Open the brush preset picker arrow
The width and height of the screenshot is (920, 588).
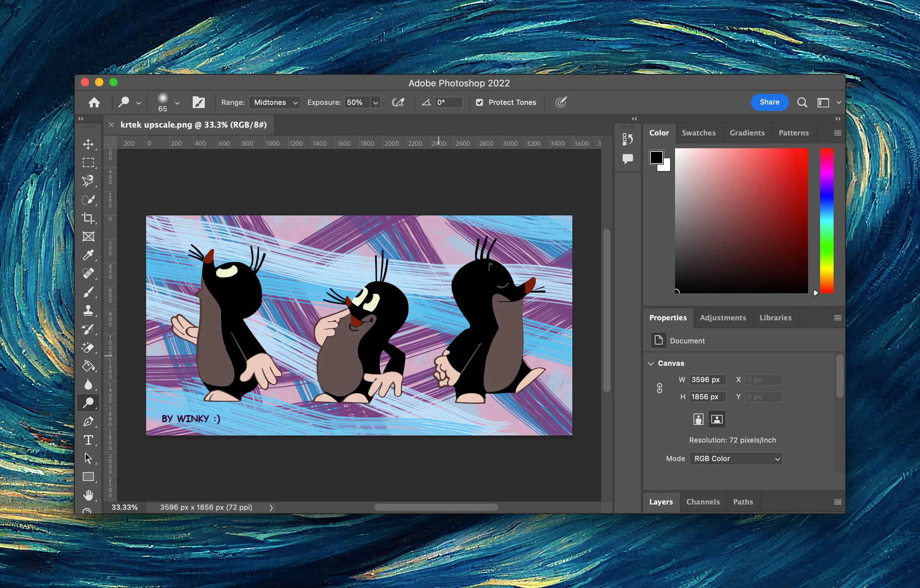tap(177, 103)
